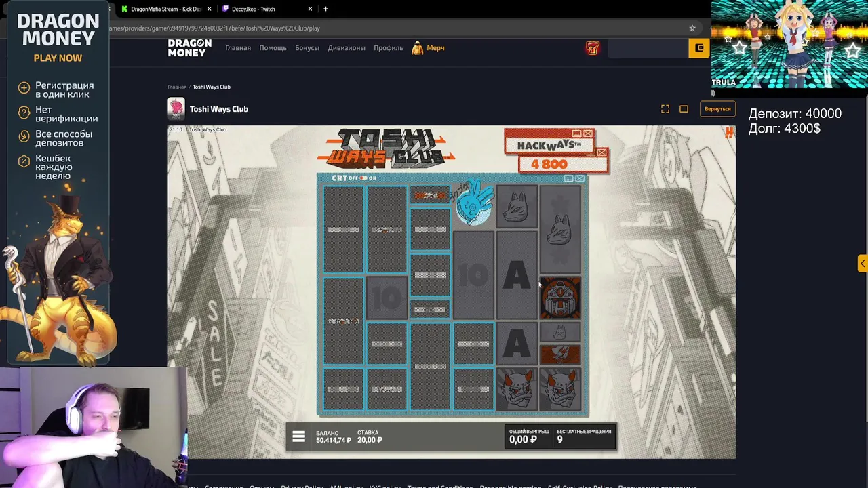
Task: Click the Долг: 4300$ overlay text
Action: [x=785, y=128]
